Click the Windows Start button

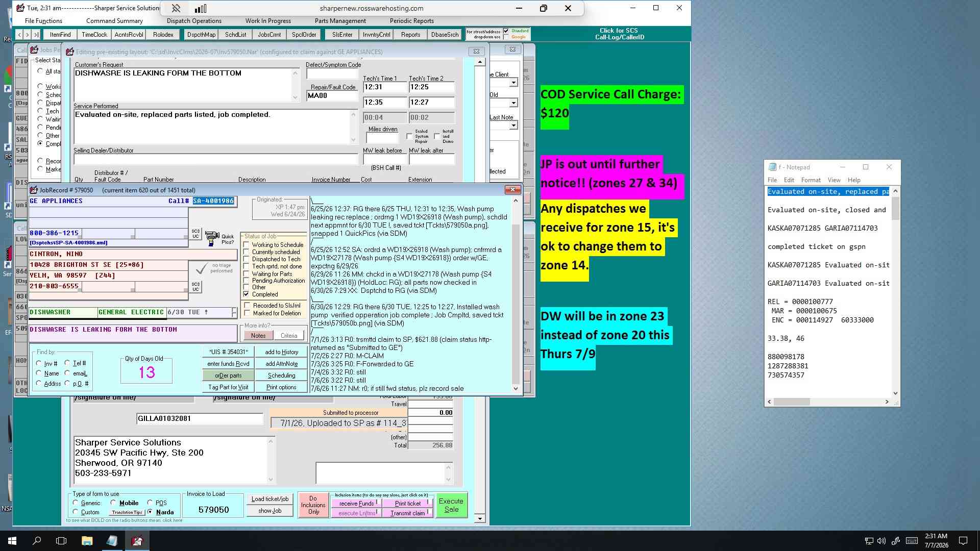pyautogui.click(x=12, y=541)
